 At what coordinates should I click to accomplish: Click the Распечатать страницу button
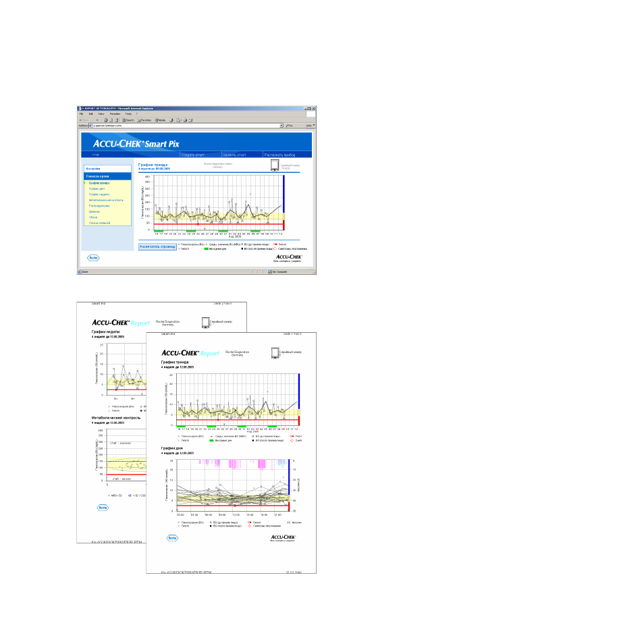click(x=157, y=247)
